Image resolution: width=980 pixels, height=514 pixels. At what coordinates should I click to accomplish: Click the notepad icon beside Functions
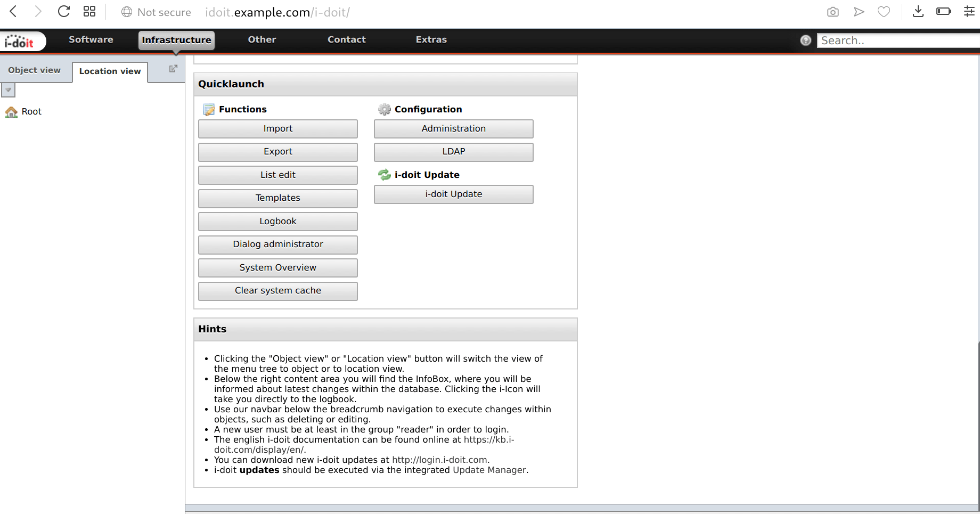click(208, 109)
